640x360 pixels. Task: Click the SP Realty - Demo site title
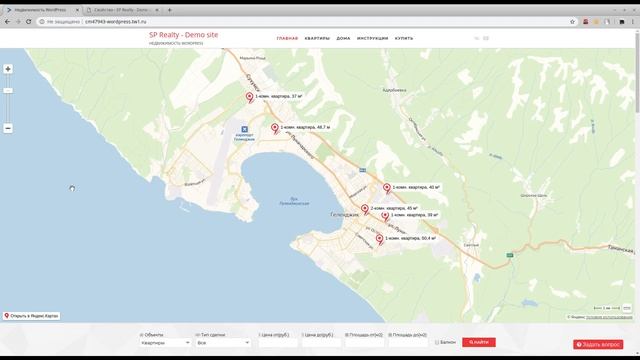184,35
